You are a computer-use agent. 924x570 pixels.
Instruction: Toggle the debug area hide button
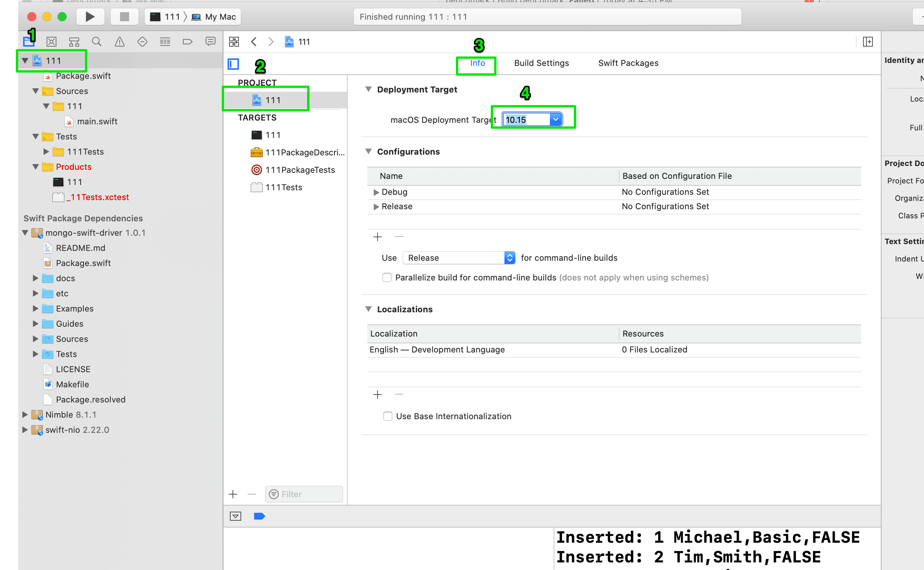click(x=236, y=516)
